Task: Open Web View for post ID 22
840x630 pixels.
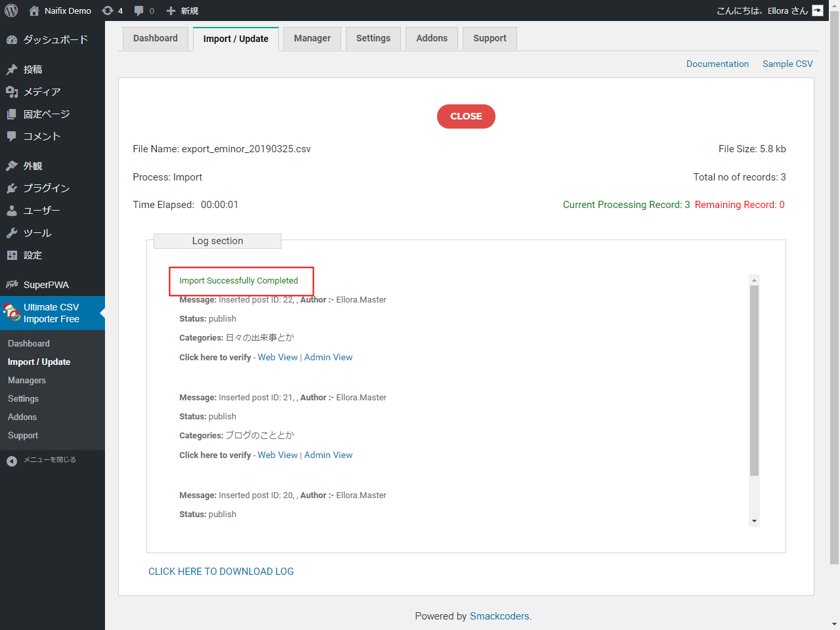Action: [278, 357]
